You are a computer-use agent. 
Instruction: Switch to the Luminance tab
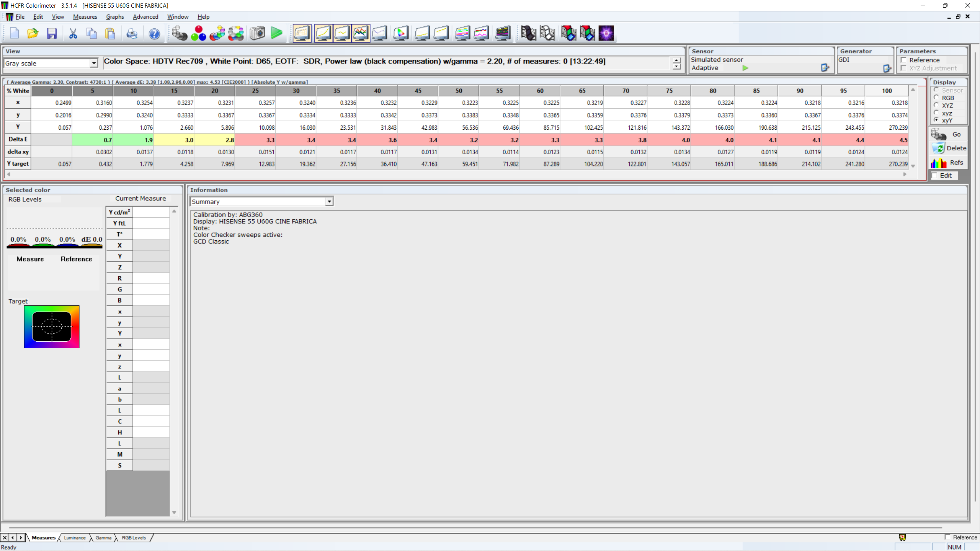[75, 538]
